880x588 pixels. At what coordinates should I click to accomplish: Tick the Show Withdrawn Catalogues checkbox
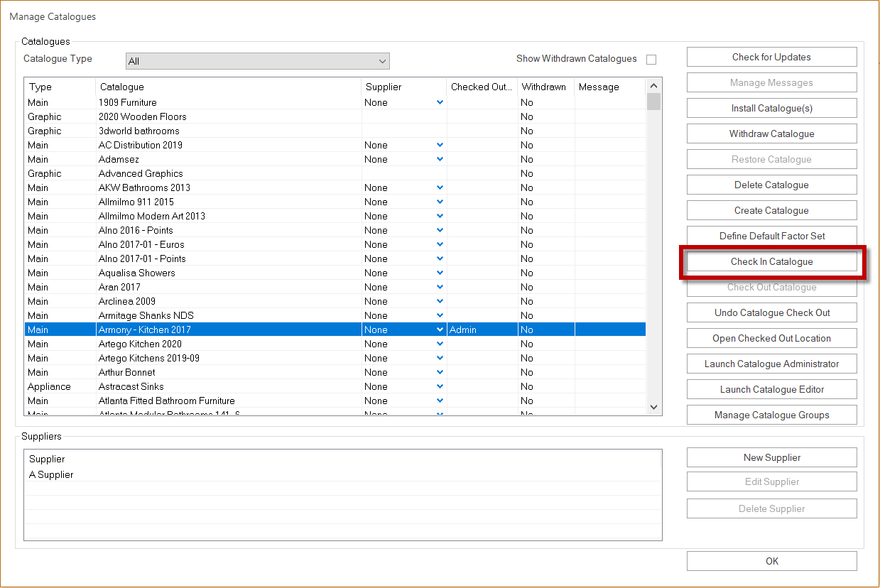(x=651, y=60)
